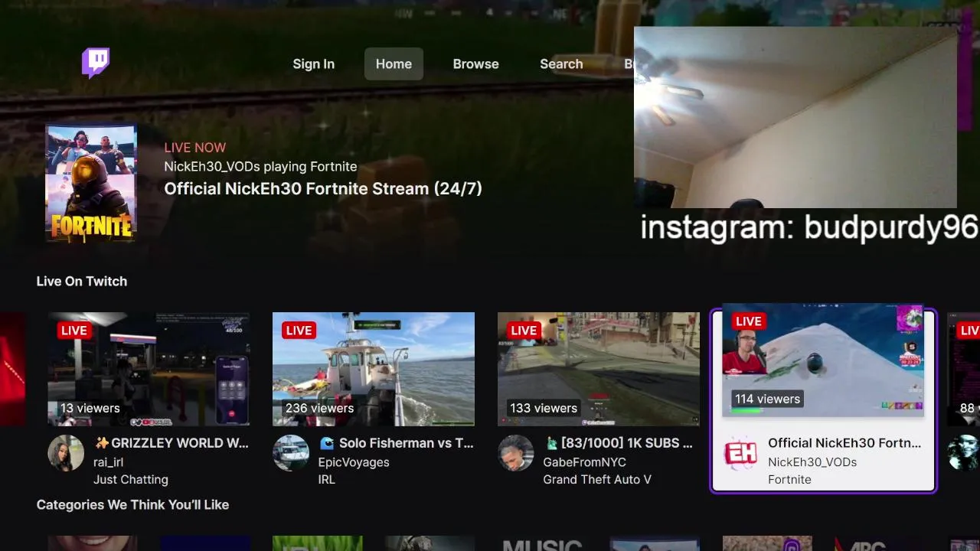Image resolution: width=980 pixels, height=551 pixels.
Task: Select [83/1000] 1K SUBS stream title
Action: pos(618,443)
